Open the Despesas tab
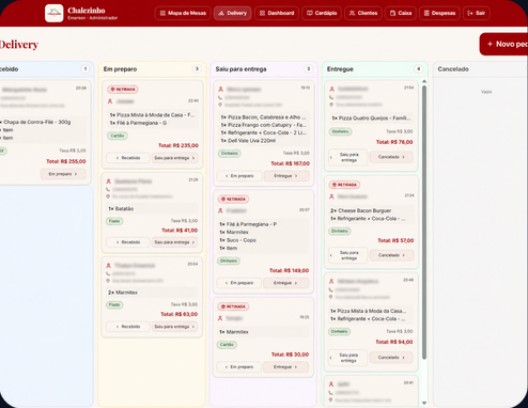Viewport: 528px width, 408px height. pyautogui.click(x=439, y=13)
